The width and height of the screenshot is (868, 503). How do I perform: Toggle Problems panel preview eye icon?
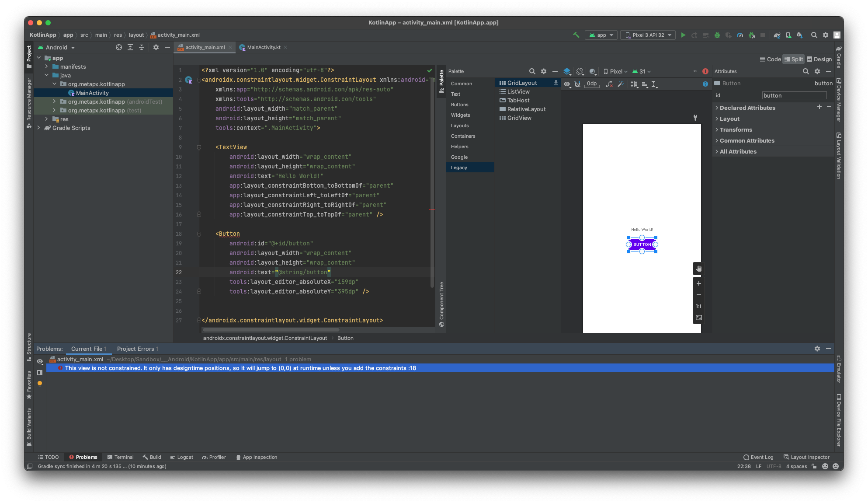tap(40, 361)
